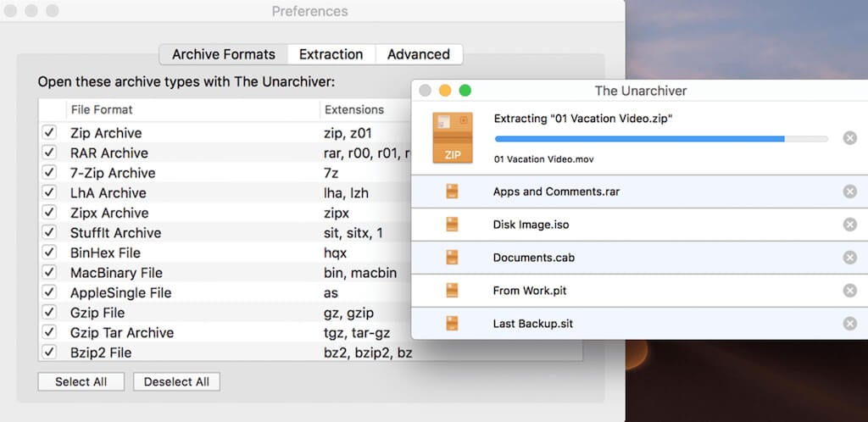Toggle the 7-Zip Archive checkbox
Screen dimensions: 868x422
(49, 172)
